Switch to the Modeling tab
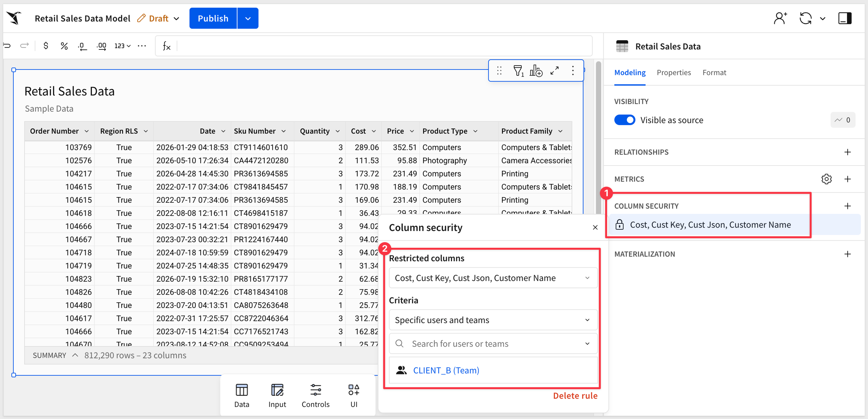Viewport: 868px width, 419px height. tap(630, 73)
